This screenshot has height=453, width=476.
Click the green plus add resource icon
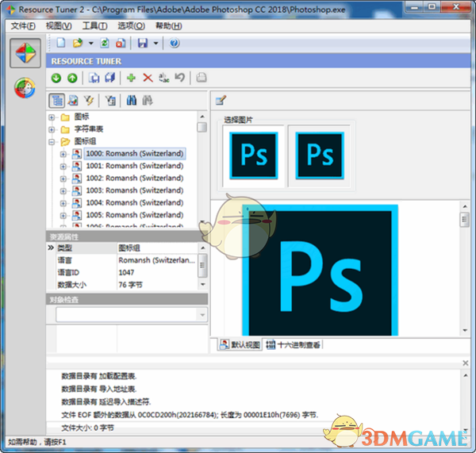click(131, 78)
